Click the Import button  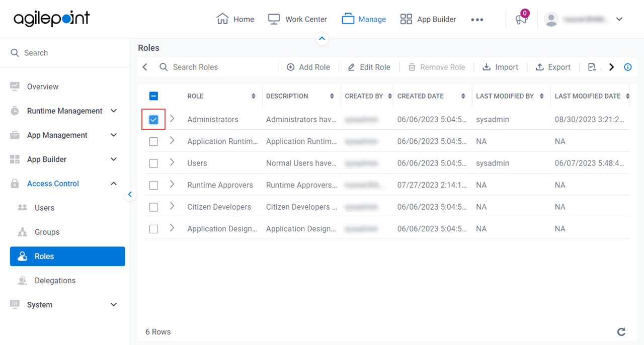click(x=500, y=67)
